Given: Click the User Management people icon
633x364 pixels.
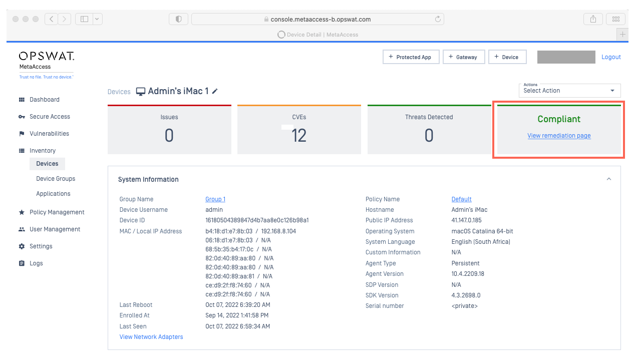Looking at the screenshot, I should point(22,229).
